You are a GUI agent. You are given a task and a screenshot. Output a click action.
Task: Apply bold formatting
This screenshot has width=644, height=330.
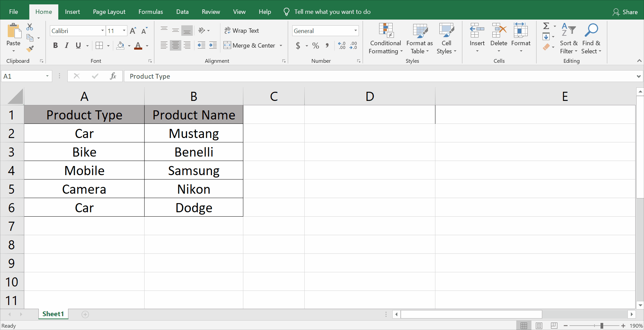[55, 45]
